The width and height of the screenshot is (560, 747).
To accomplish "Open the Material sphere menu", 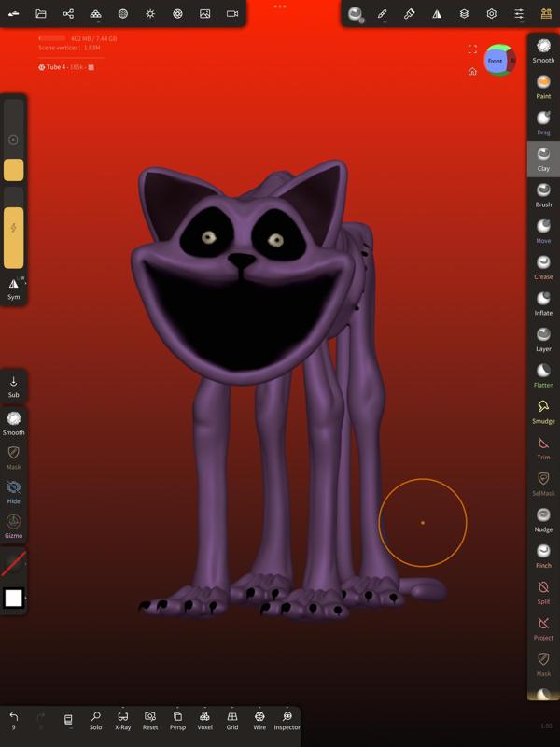I will [x=123, y=14].
